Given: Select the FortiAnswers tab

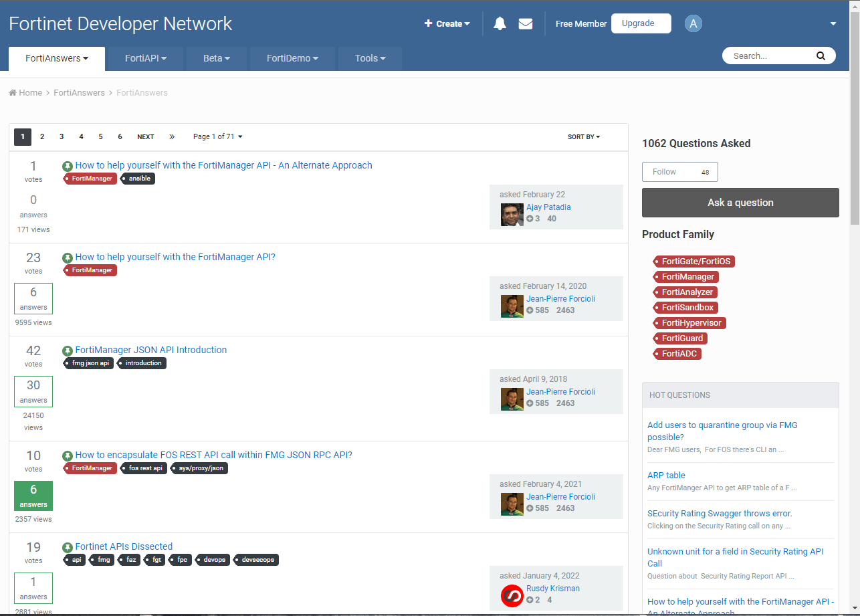Looking at the screenshot, I should (x=57, y=58).
